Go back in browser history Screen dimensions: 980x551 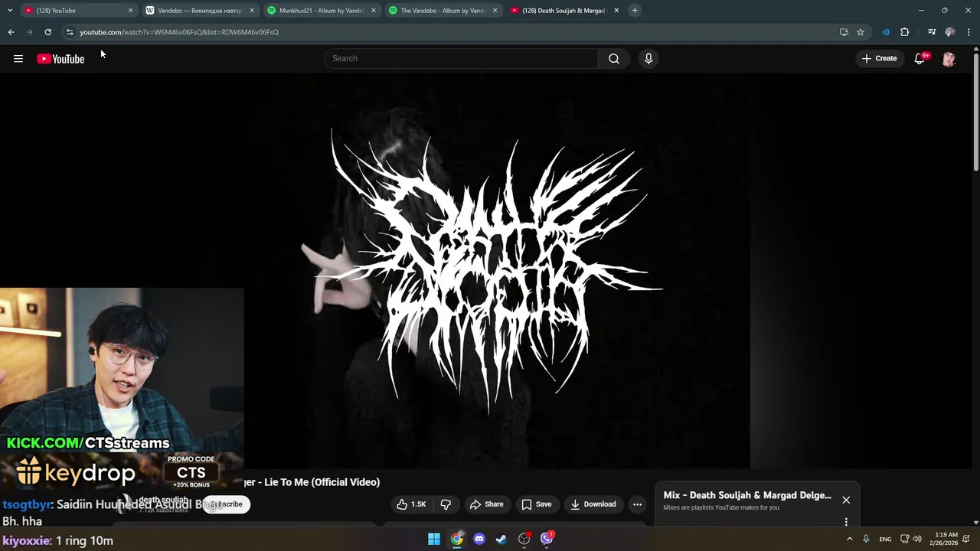pyautogui.click(x=11, y=32)
